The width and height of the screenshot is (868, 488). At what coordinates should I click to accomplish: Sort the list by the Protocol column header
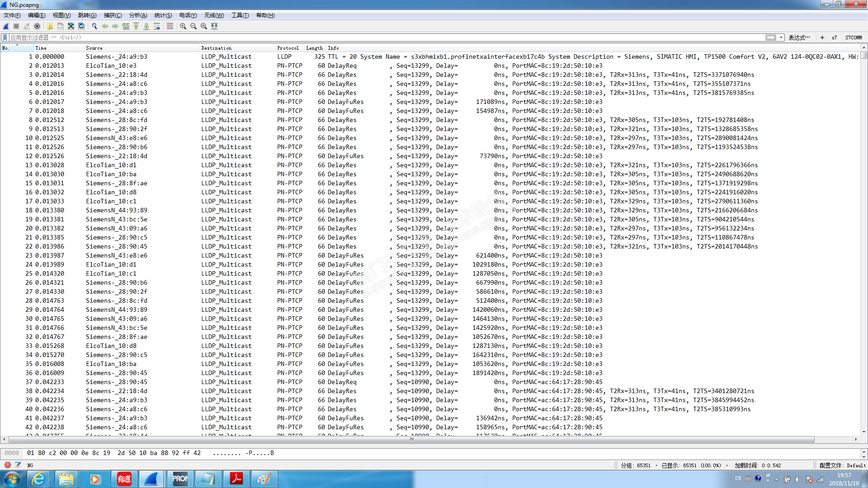288,48
